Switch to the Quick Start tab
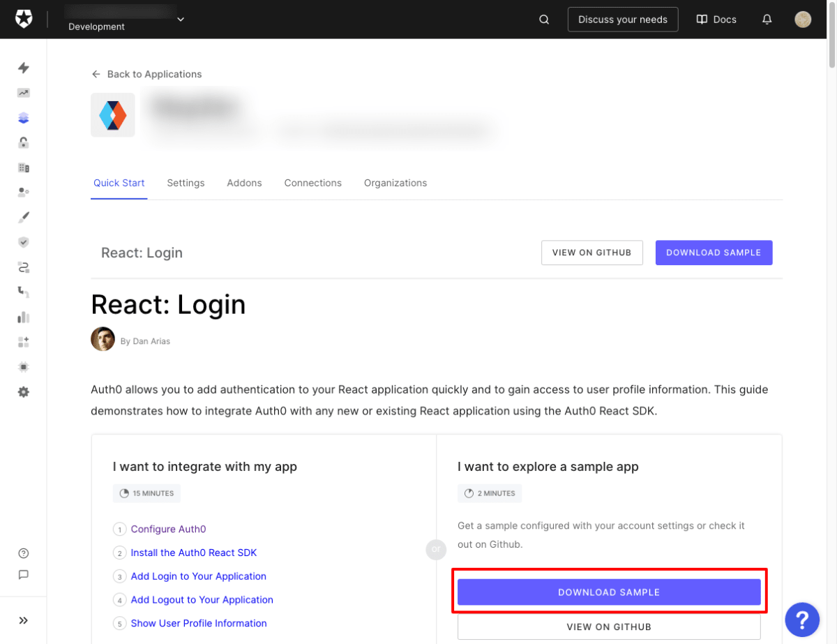 point(119,183)
